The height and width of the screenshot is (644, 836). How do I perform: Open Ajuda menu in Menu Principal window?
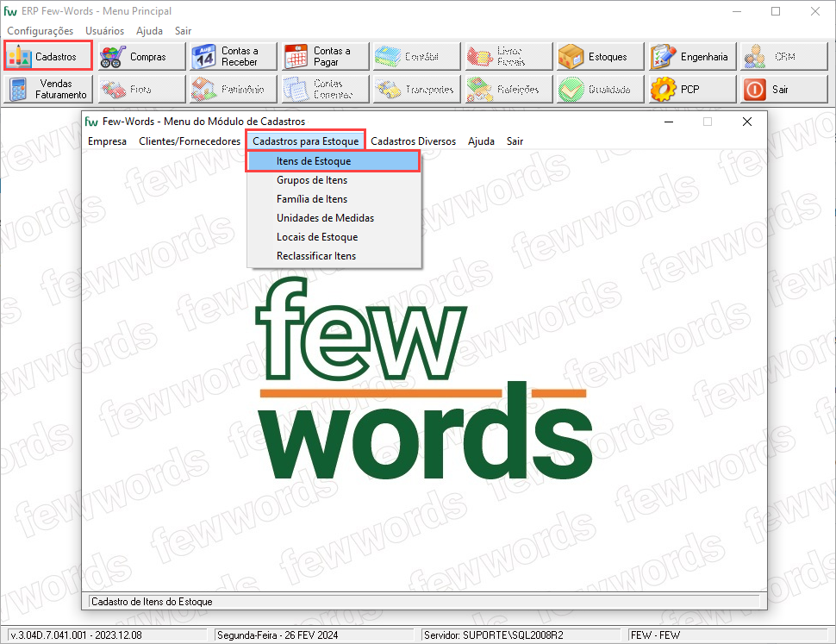[x=149, y=31]
